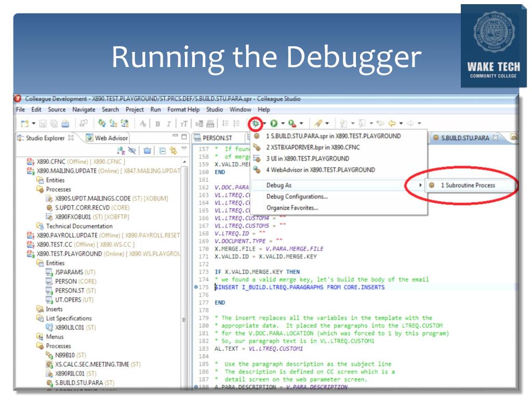Image resolution: width=532 pixels, height=399 pixels.
Task: Expand the Debug As submenu arrow
Action: point(420,185)
